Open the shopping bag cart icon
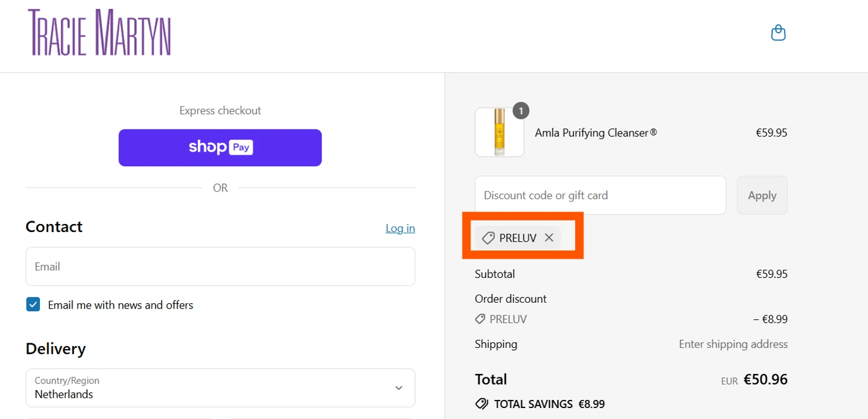The image size is (868, 419). (778, 32)
